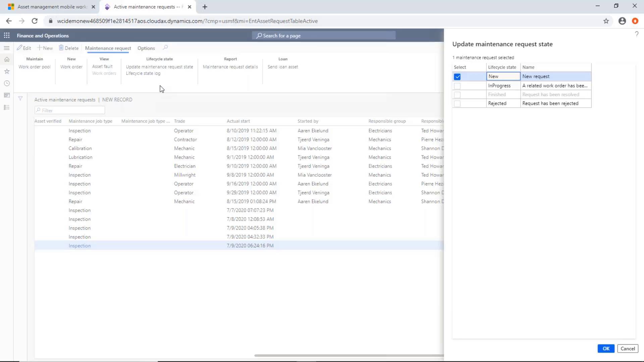644x362 pixels.
Task: Check the Rejected lifecycle state checkbox
Action: pyautogui.click(x=458, y=104)
